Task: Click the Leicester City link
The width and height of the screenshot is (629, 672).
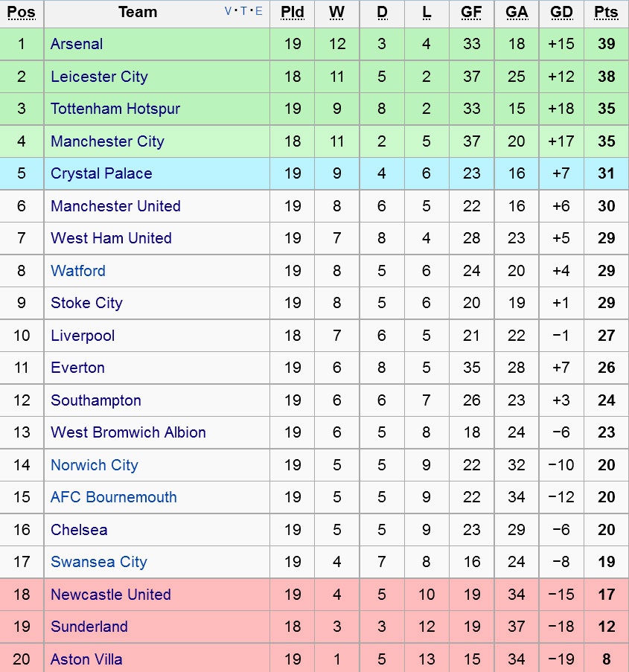Action: (99, 77)
